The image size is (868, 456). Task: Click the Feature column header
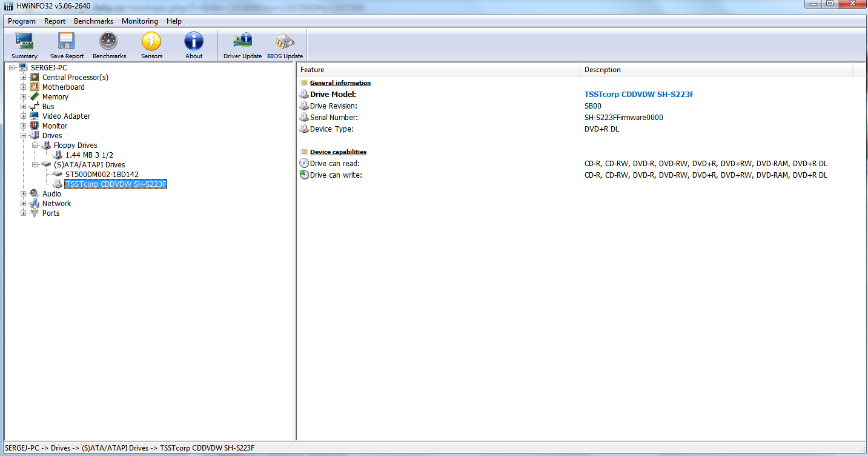[439, 70]
